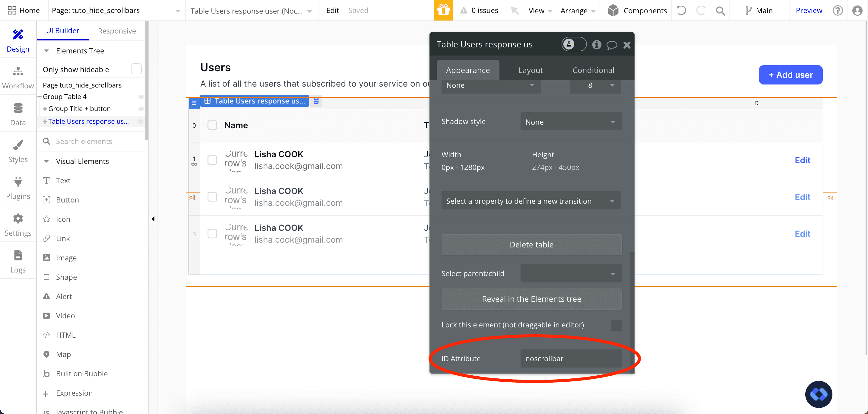Viewport: 868px width, 414px height.
Task: Switch to the Responsive tab
Action: (x=117, y=31)
